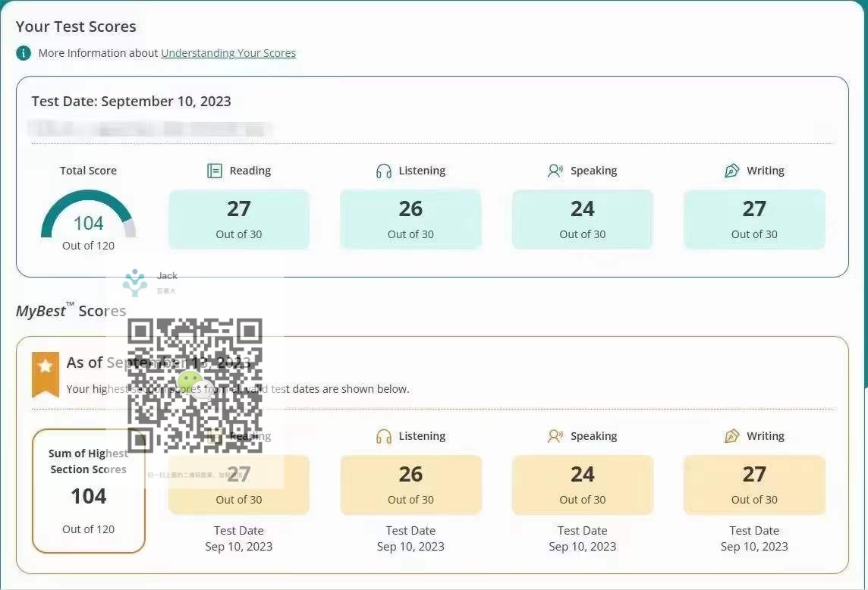
Task: Select the MyBest Writing 27 score card
Action: (x=754, y=485)
